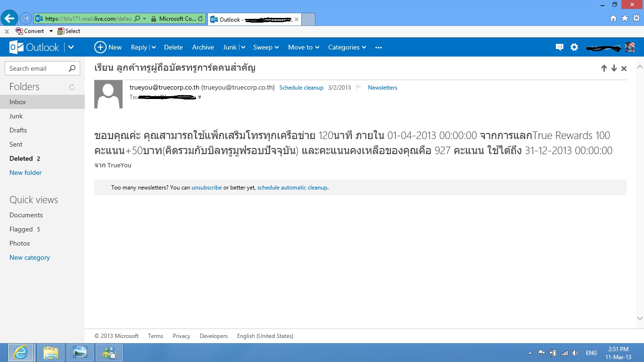
Task: Click the Schedule cleanup link
Action: [301, 88]
